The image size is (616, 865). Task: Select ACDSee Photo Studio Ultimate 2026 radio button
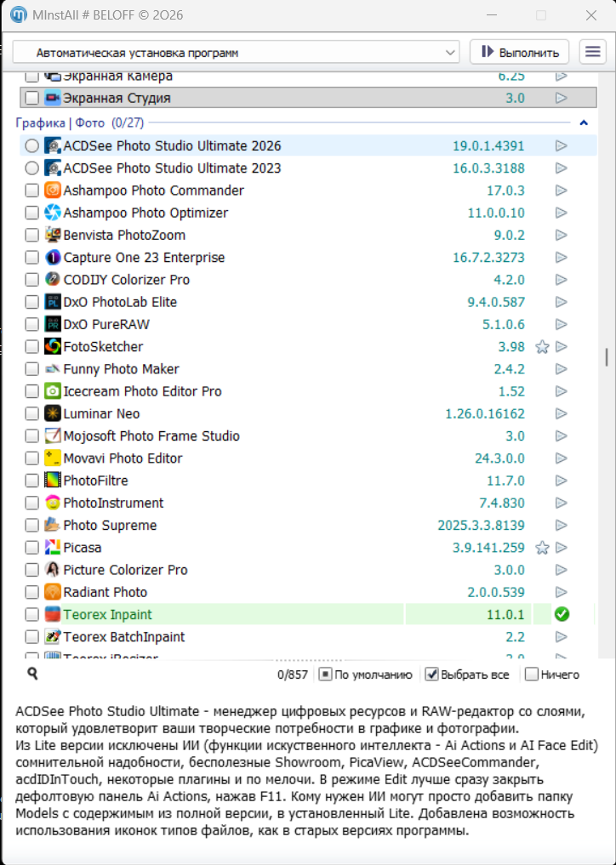[31, 146]
